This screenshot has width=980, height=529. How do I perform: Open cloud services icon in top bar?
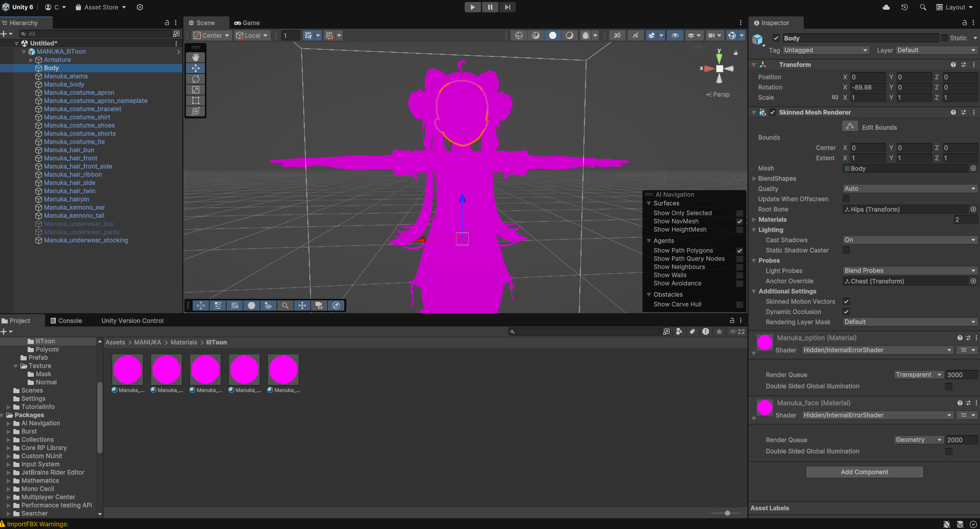tap(886, 7)
